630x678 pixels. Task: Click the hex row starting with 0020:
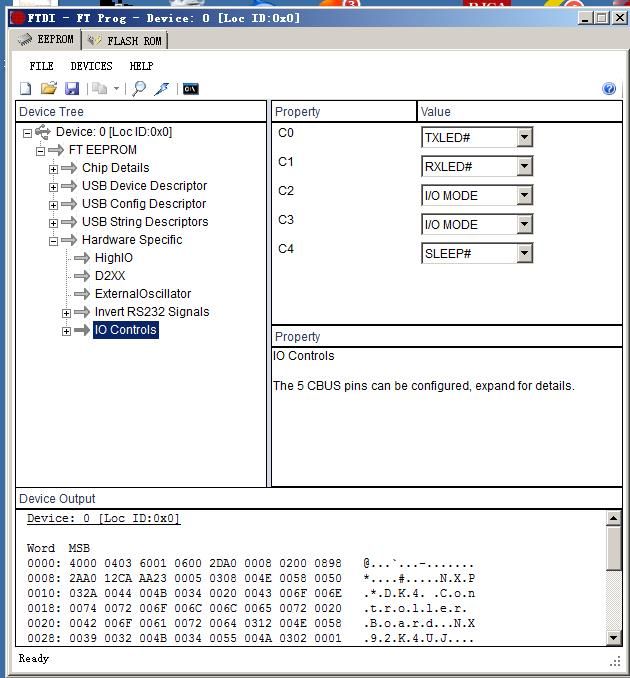(250, 623)
